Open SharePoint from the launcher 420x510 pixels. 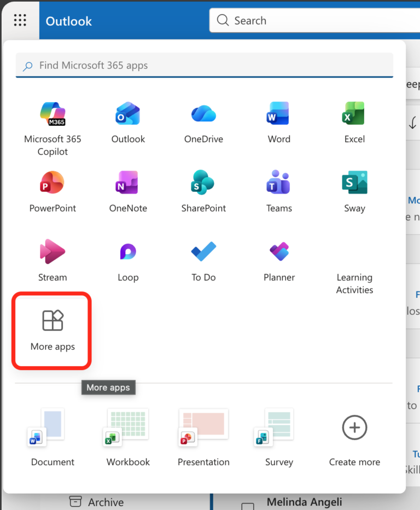[x=203, y=183]
